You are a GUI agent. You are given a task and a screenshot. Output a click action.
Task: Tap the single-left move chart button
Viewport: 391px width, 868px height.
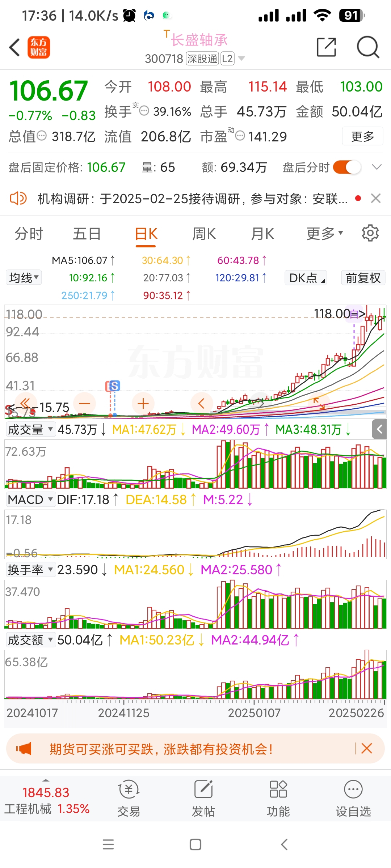pyautogui.click(x=202, y=403)
